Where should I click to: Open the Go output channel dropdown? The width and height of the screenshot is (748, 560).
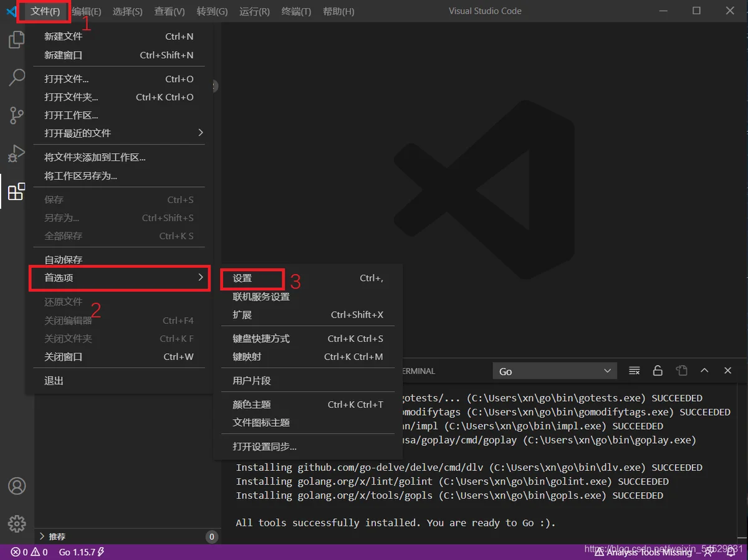pos(555,371)
